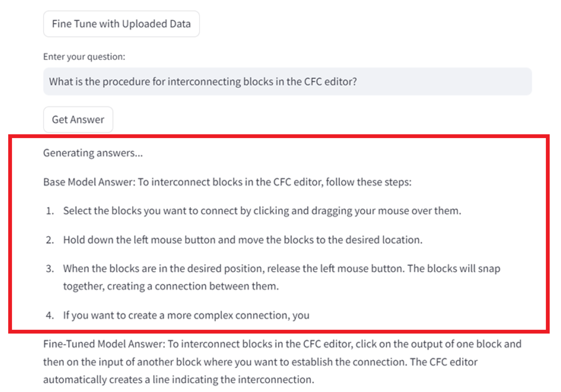
Task: Click the line "automatically creates a line indicating"
Action: coord(179,380)
